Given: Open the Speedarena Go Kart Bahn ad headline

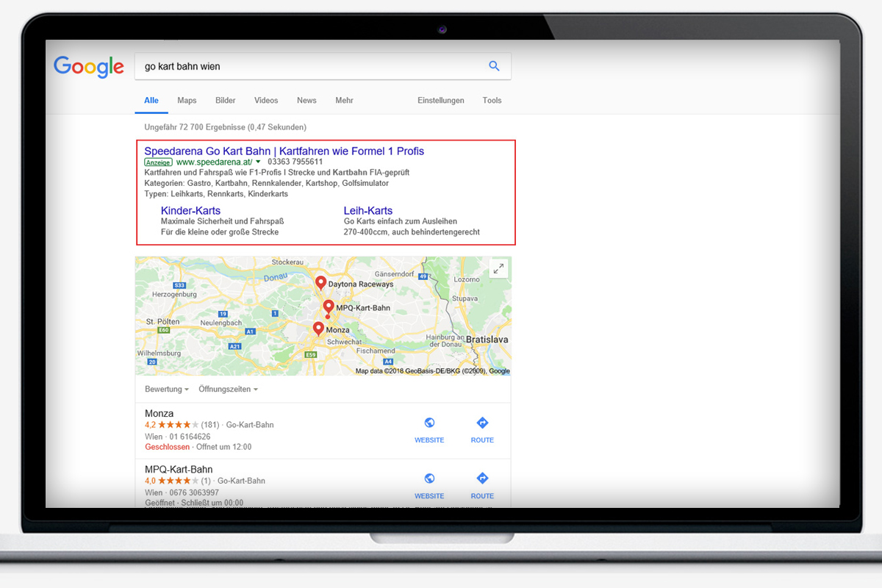Looking at the screenshot, I should pos(284,151).
